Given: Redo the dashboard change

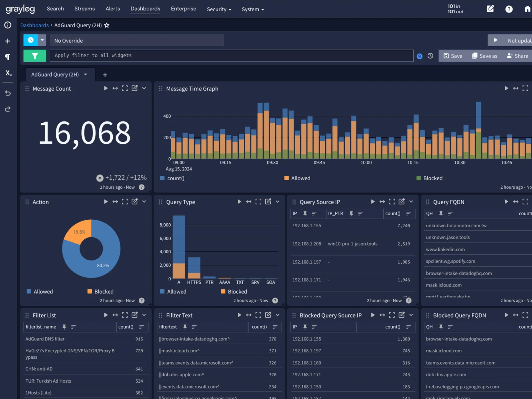Looking at the screenshot, I should tap(8, 109).
